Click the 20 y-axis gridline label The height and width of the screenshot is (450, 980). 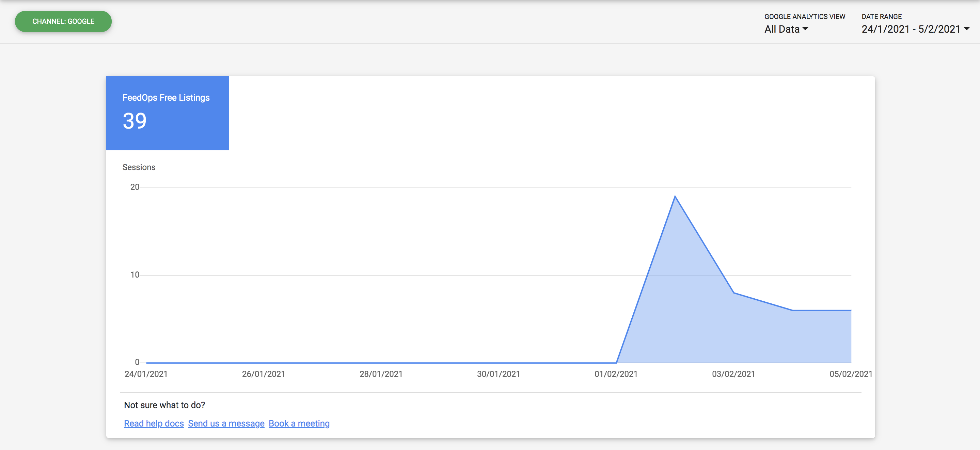click(135, 187)
